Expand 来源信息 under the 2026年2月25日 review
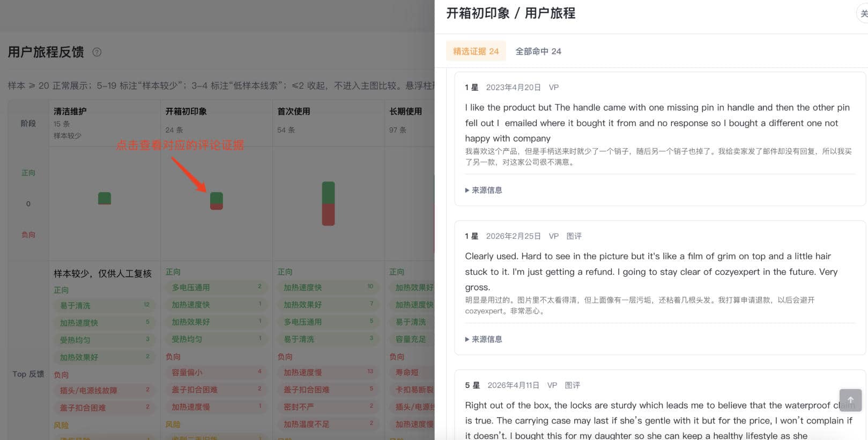This screenshot has width=868, height=440. (x=484, y=339)
